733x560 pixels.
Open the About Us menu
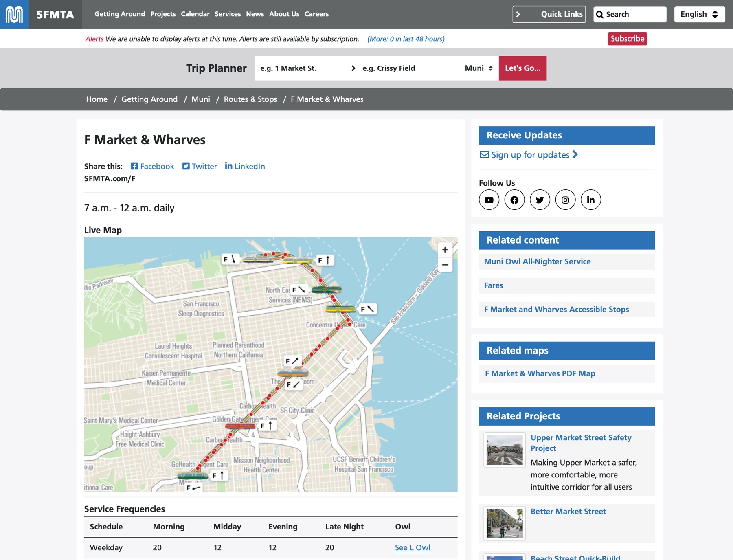(x=284, y=14)
